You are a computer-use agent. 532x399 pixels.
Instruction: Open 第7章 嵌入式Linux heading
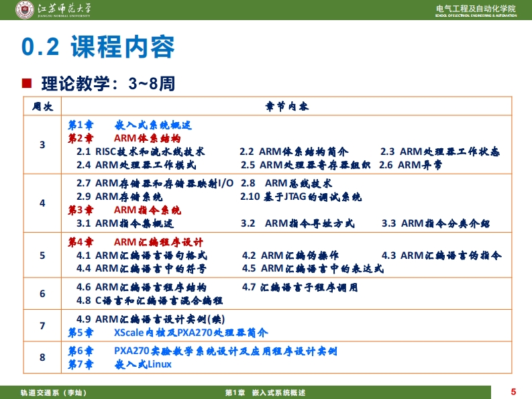pyautogui.click(x=119, y=364)
